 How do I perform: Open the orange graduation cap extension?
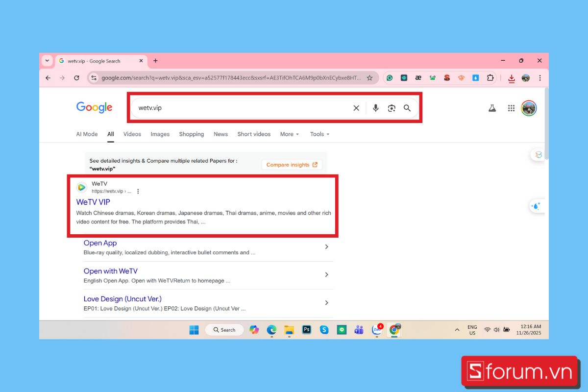click(461, 78)
